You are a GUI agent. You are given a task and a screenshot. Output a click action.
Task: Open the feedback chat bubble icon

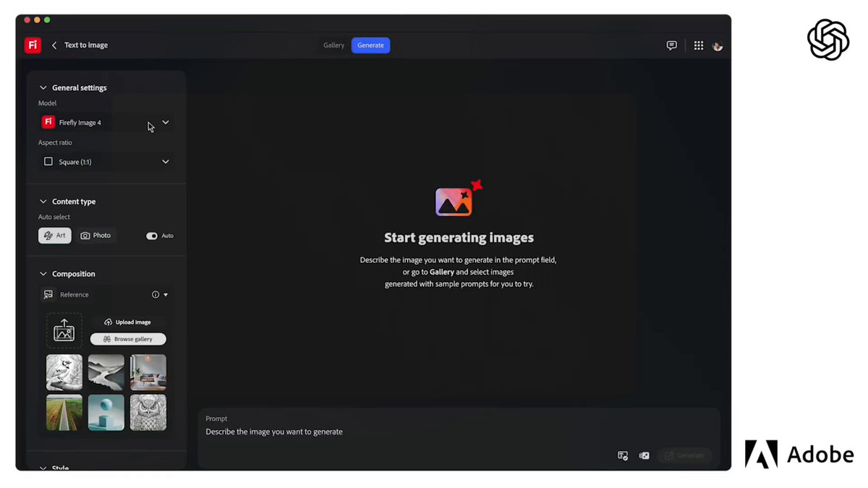click(672, 46)
